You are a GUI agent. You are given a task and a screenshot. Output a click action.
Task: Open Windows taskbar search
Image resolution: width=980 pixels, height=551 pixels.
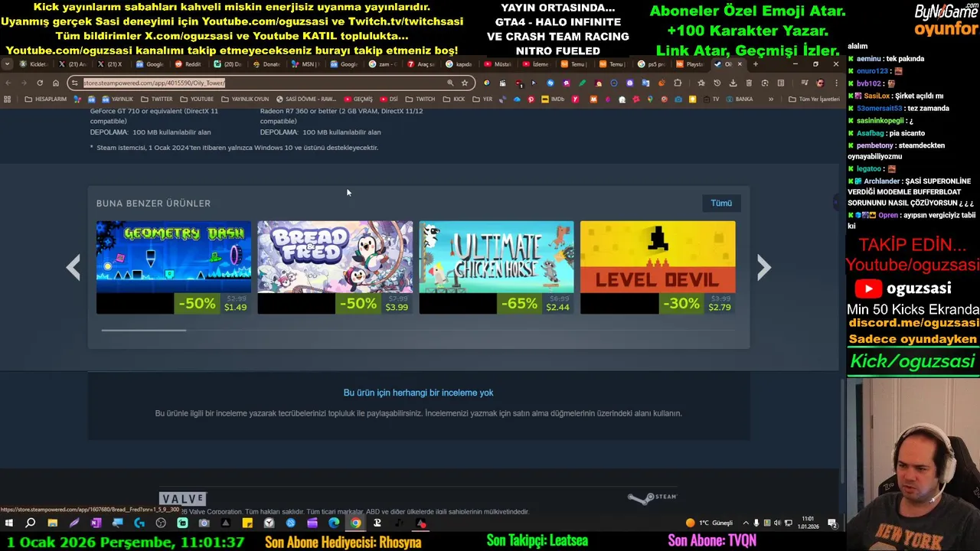coord(31,523)
